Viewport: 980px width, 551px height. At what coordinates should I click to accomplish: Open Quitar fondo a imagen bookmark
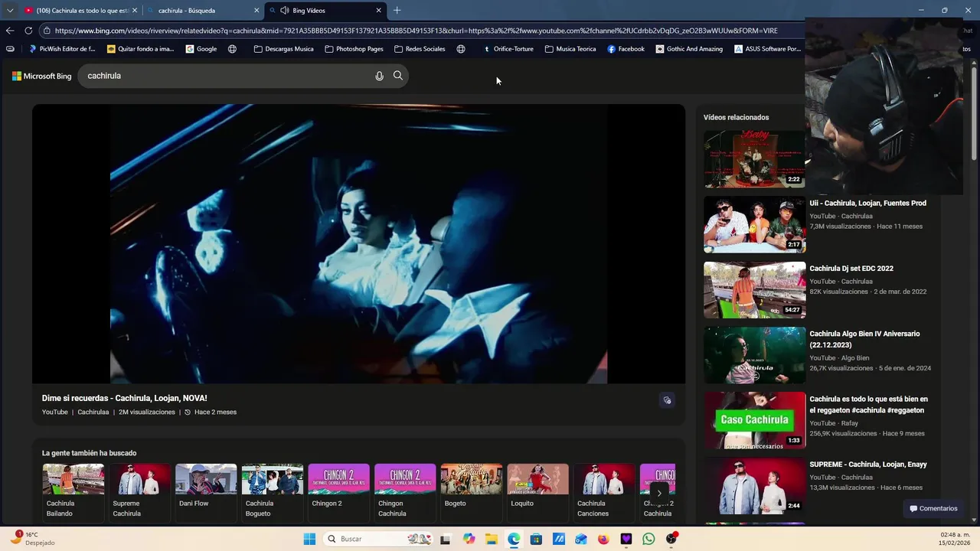pyautogui.click(x=141, y=49)
